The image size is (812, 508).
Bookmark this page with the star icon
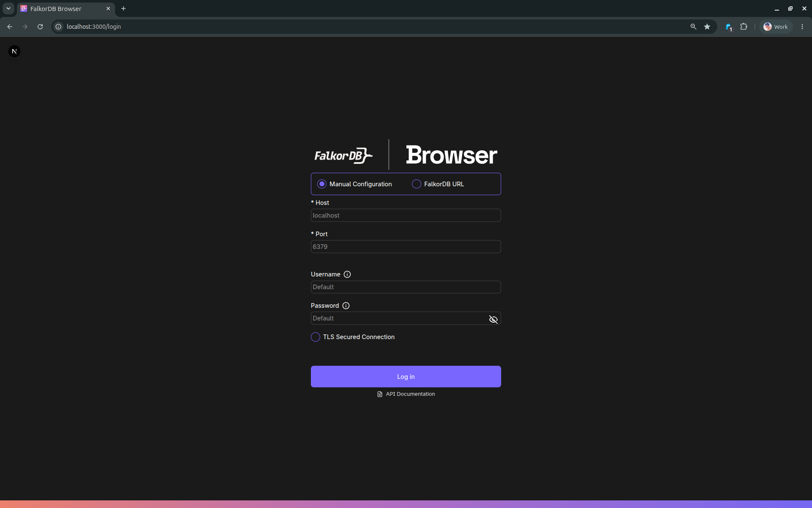707,27
